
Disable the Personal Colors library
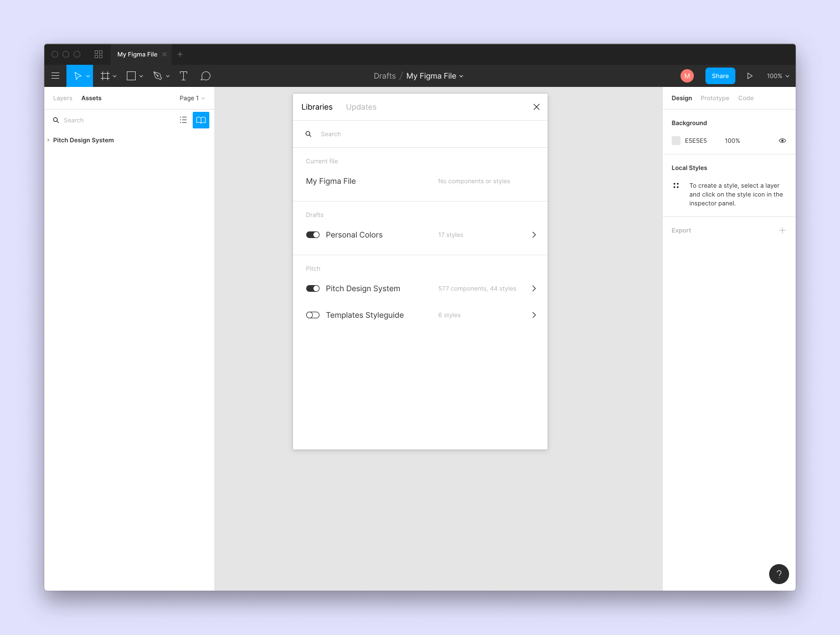coord(313,235)
